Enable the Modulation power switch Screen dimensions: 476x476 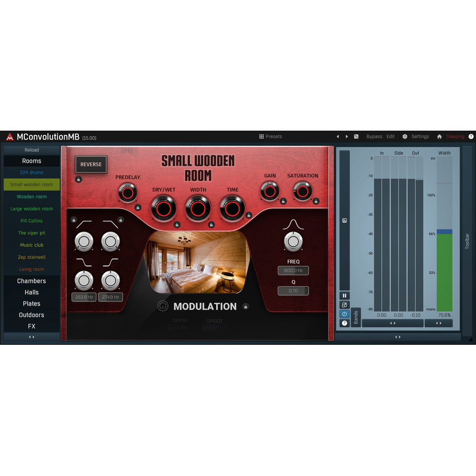pos(163,306)
